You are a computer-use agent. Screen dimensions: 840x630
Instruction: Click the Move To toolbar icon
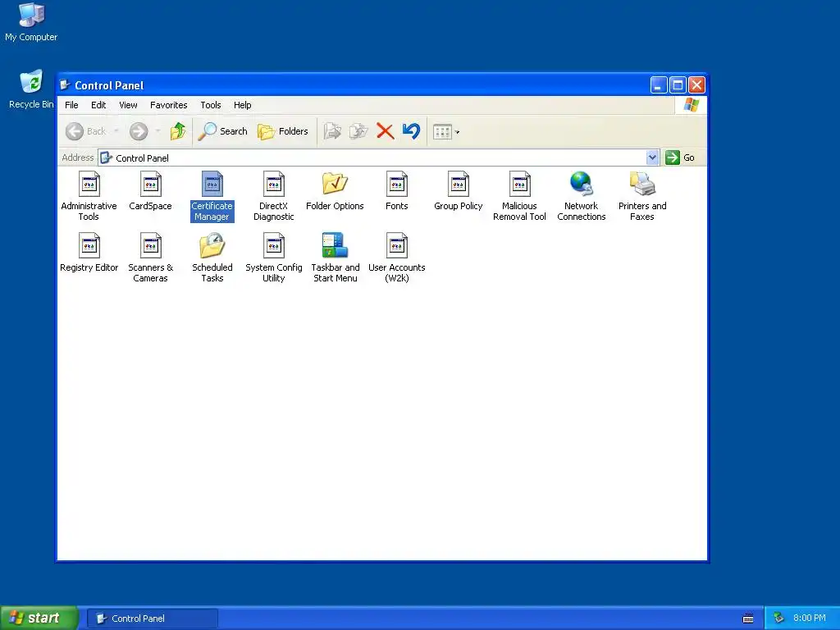(x=332, y=131)
